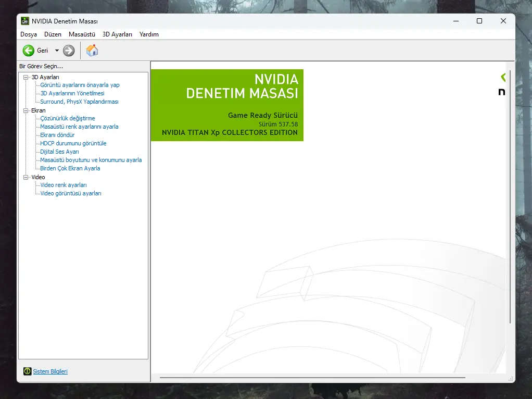Open the 3D Ayarları menu
The height and width of the screenshot is (399, 532).
click(117, 34)
